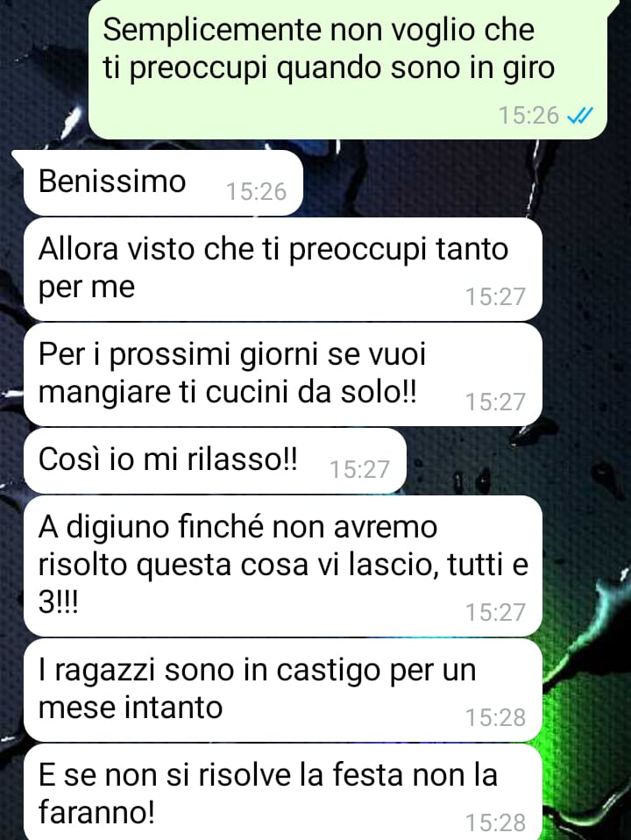Click 15:28 timestamp on 'mese intanto' message
Screen dimensions: 631x840
point(495,717)
